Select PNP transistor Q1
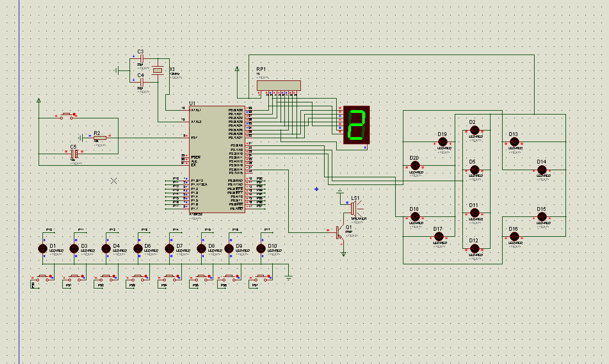The image size is (609, 364). pyautogui.click(x=339, y=233)
